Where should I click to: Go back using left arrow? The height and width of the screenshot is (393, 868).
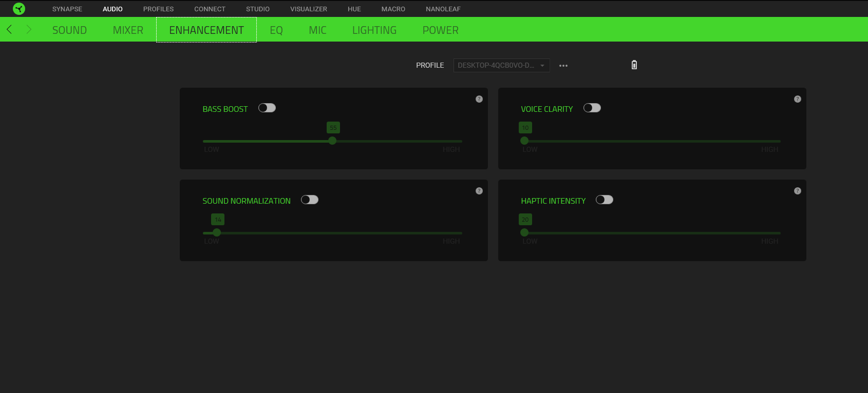click(x=9, y=29)
